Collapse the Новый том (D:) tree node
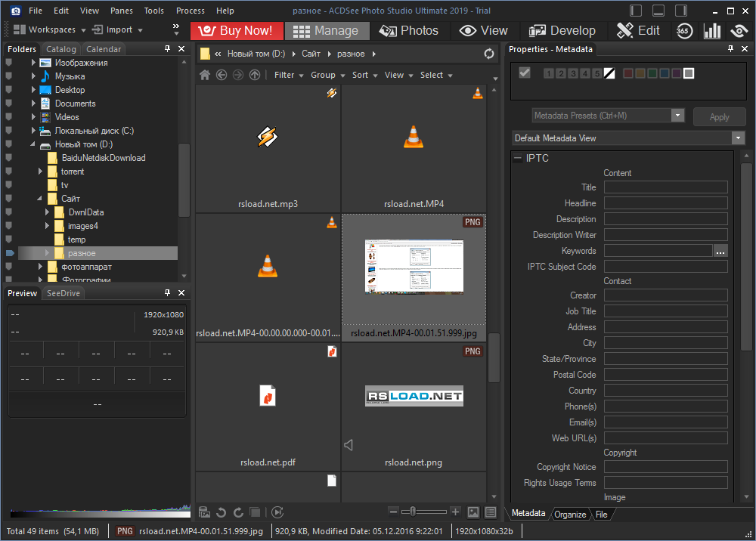Screen dimensions: 756x541 [x=33, y=144]
